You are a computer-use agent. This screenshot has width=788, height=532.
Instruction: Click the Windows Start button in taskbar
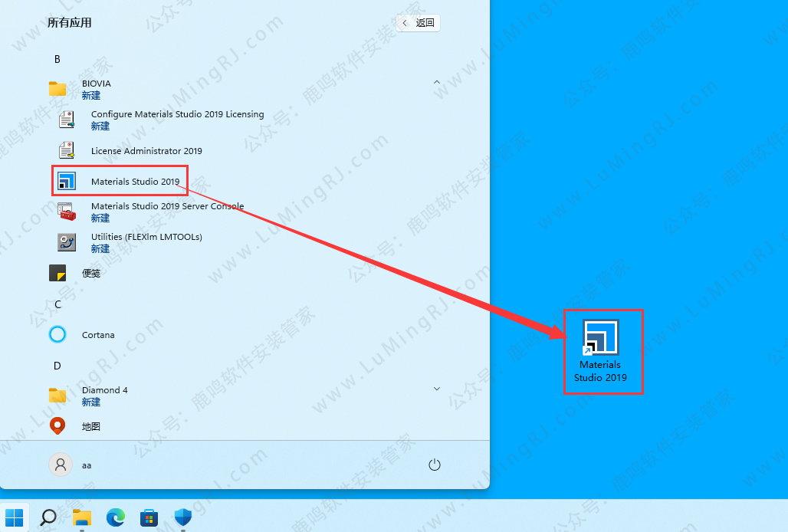15,517
